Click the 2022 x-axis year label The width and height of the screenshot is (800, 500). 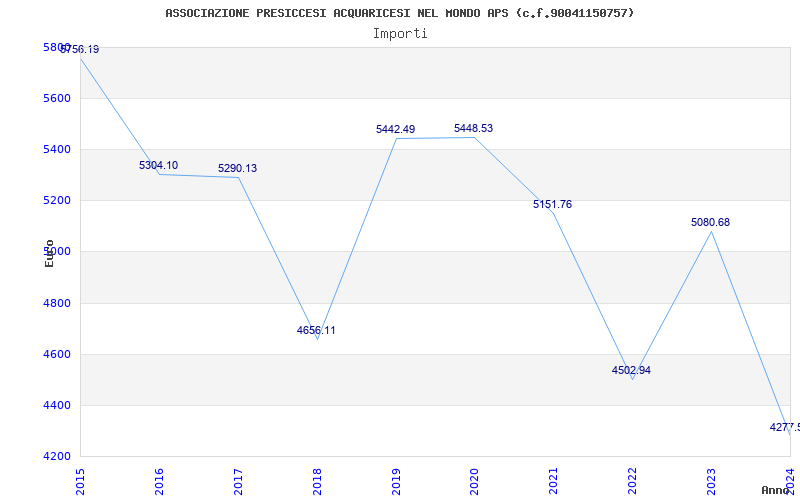(632, 481)
